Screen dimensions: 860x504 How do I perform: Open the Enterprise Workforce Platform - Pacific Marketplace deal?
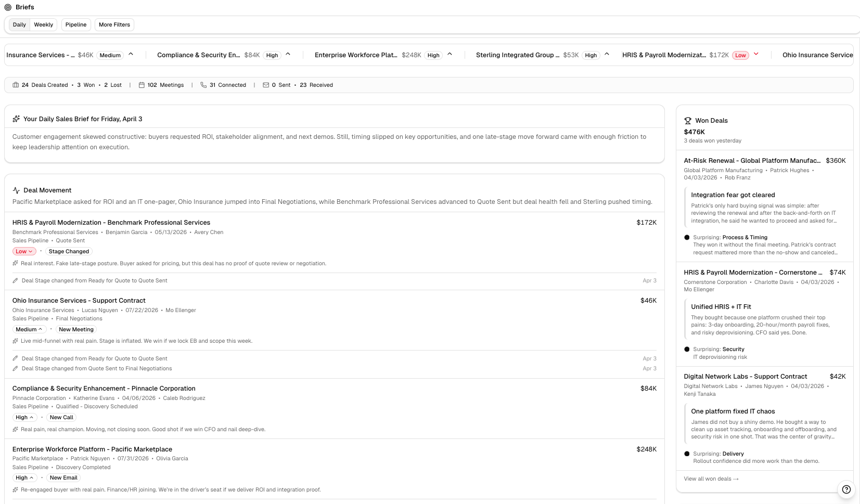pyautogui.click(x=92, y=449)
